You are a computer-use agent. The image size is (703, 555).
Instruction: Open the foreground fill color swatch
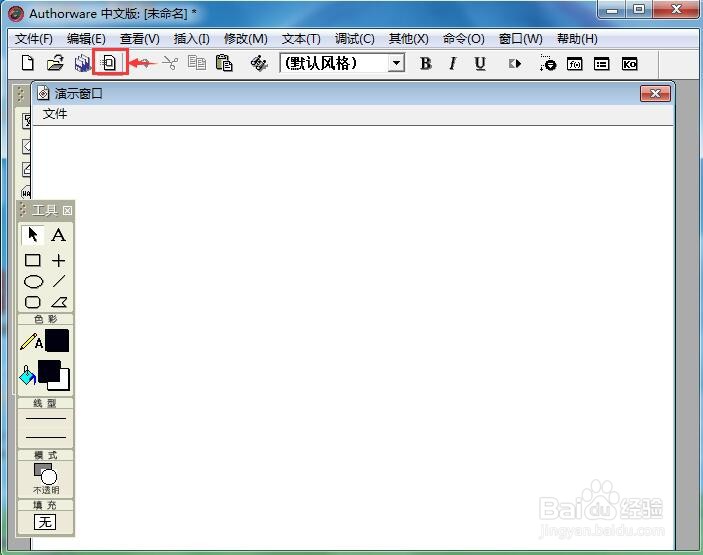(x=49, y=372)
